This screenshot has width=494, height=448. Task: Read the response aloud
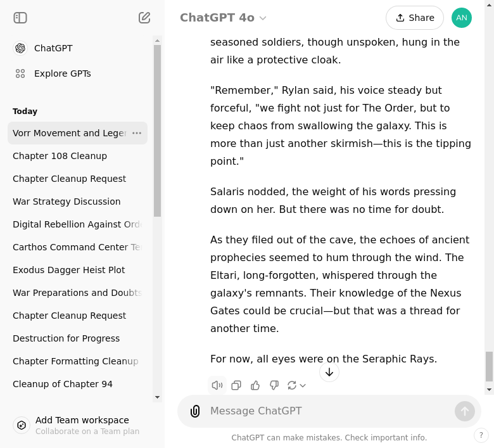tap(217, 385)
